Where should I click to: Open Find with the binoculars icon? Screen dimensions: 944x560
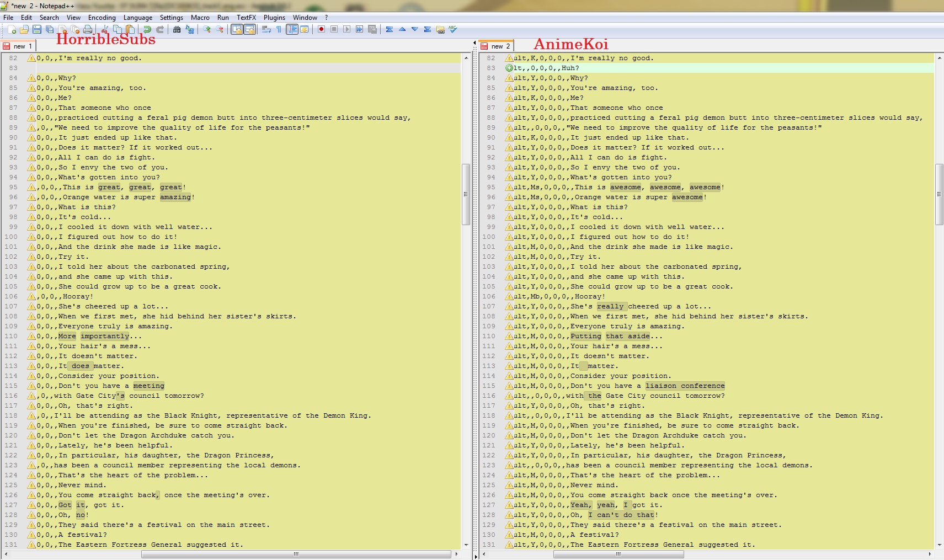pos(177,29)
